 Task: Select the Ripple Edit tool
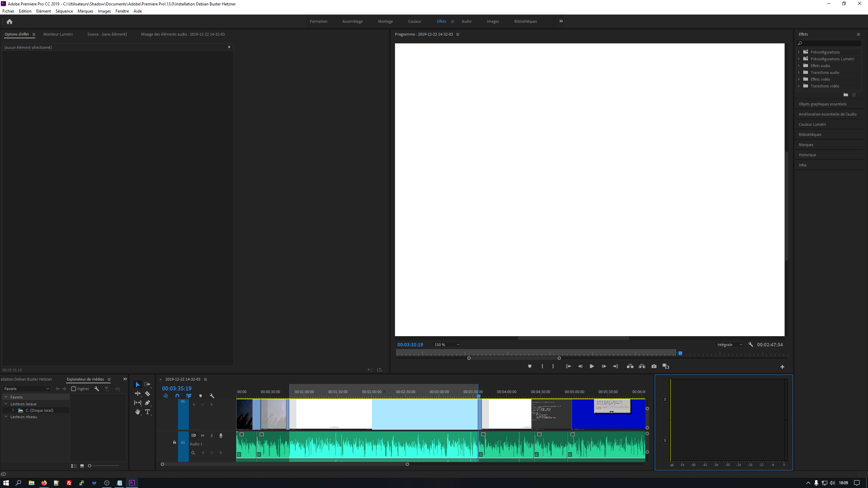pos(138,393)
